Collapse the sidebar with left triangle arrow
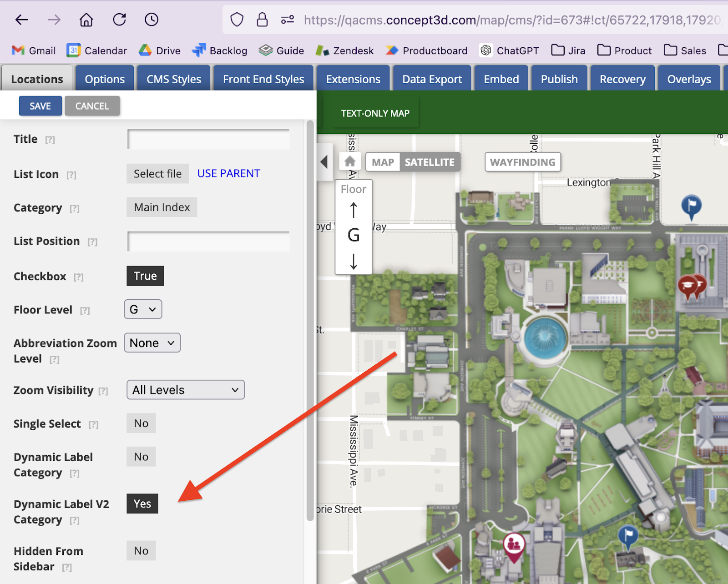The image size is (728, 584). coord(324,161)
